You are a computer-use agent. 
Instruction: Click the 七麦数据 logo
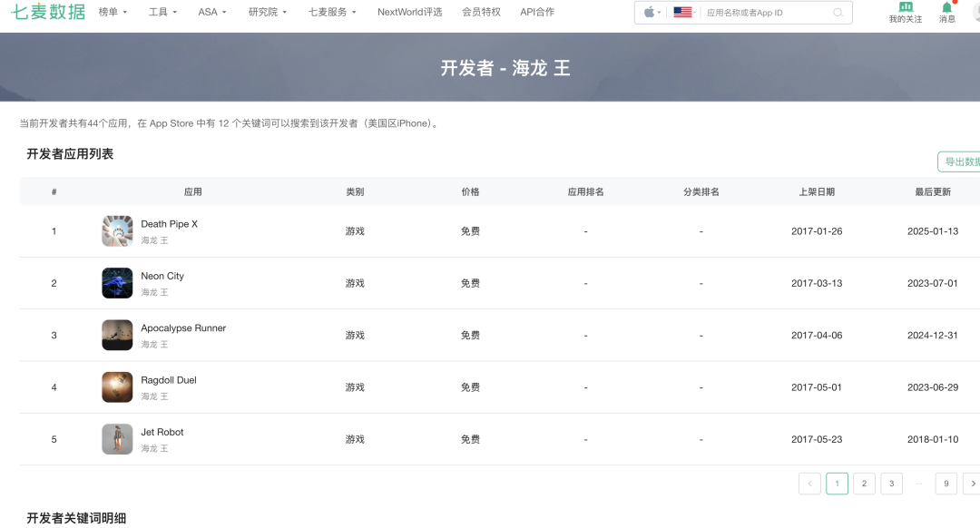48,11
